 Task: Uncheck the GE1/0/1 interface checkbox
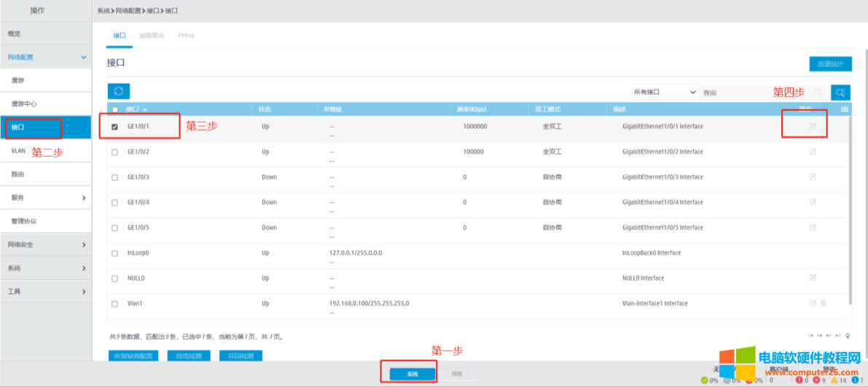click(114, 127)
